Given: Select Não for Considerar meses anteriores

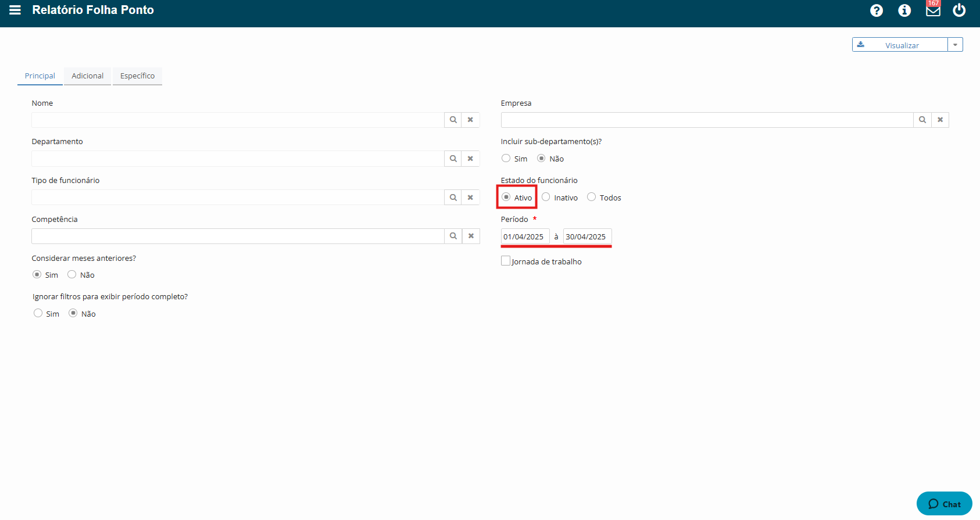Looking at the screenshot, I should tap(72, 275).
